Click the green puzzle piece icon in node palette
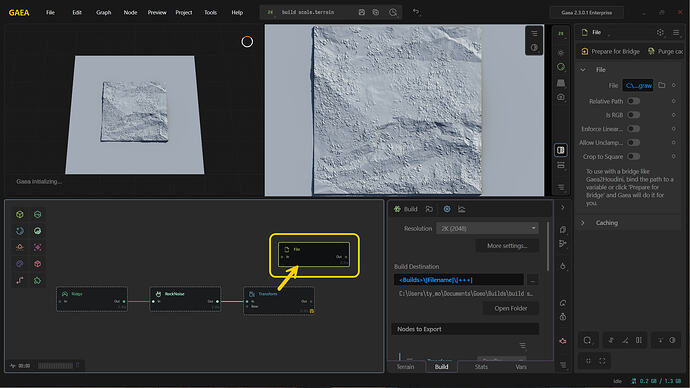 [x=37, y=280]
